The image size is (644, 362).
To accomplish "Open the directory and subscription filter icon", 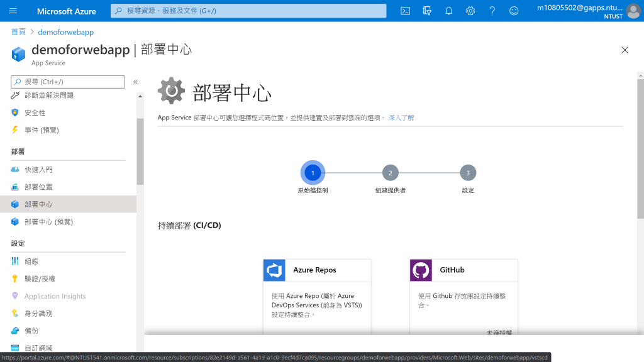I will pyautogui.click(x=427, y=11).
